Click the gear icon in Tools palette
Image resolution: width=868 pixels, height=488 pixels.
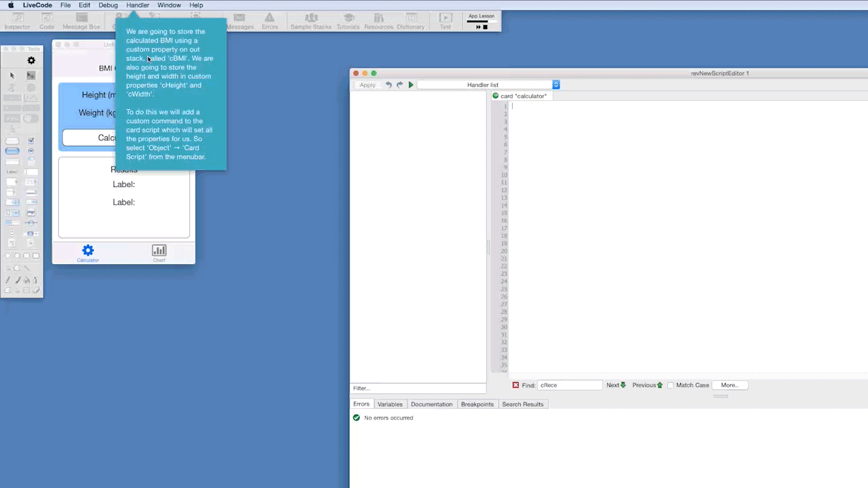point(31,60)
